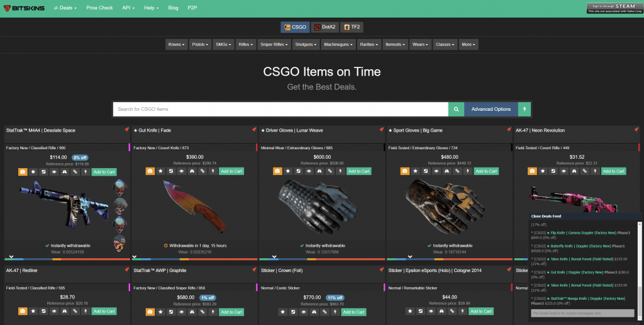Toggle the eye icon on Gut Knife Fade

click(182, 171)
